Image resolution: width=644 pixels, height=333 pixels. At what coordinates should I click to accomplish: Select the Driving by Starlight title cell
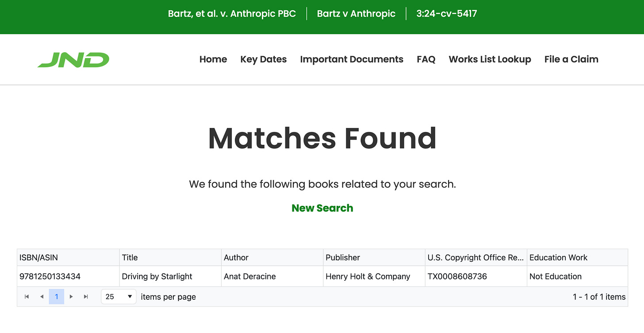click(170, 276)
